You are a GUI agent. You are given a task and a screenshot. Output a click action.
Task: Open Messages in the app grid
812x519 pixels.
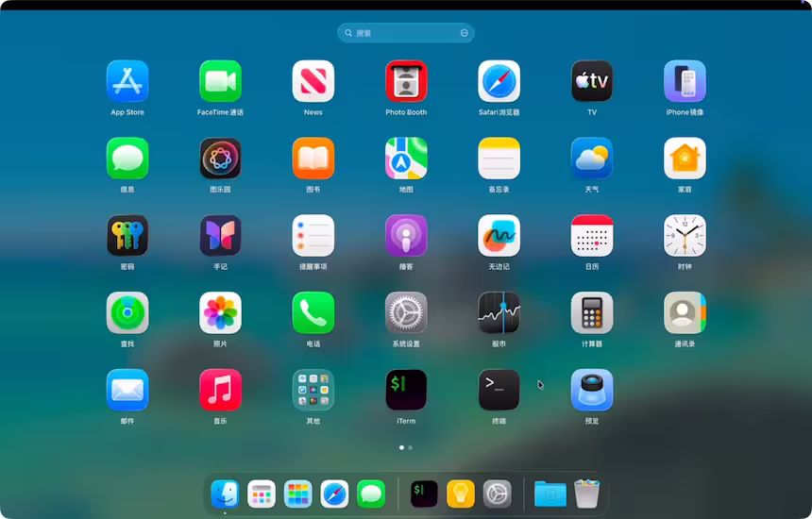[x=127, y=159]
